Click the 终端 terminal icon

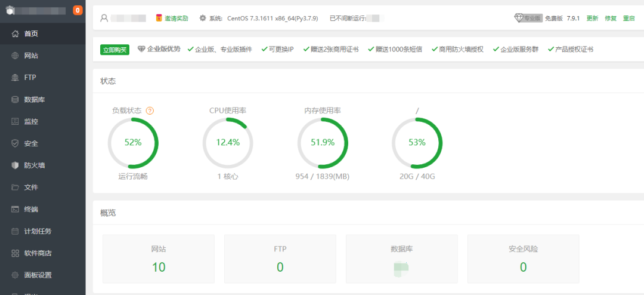[x=16, y=209]
